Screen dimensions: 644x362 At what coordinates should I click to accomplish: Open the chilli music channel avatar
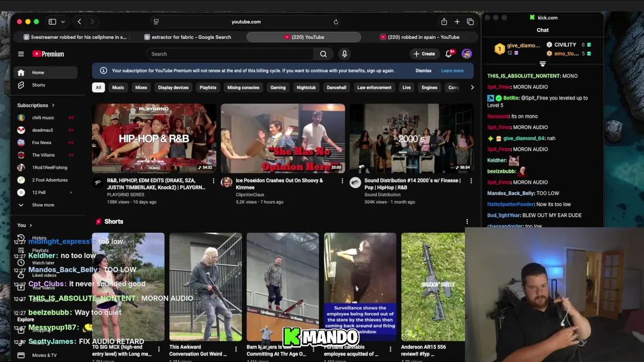coord(21,118)
